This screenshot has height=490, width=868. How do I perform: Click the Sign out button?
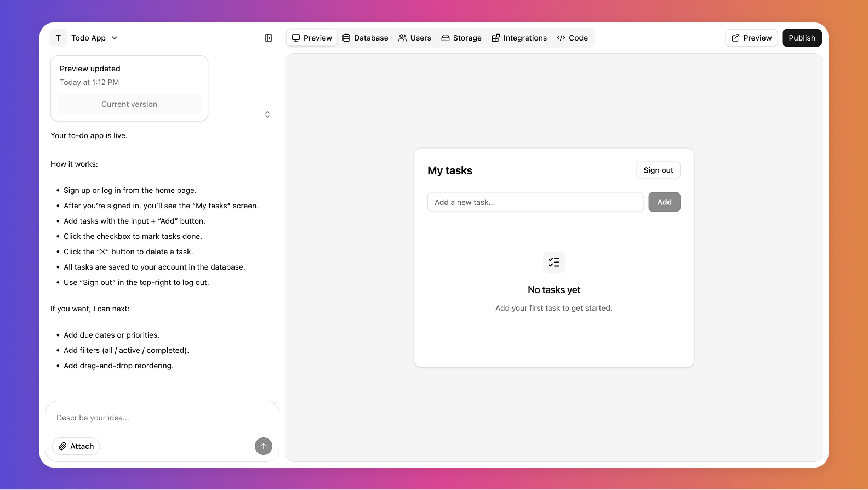click(658, 170)
